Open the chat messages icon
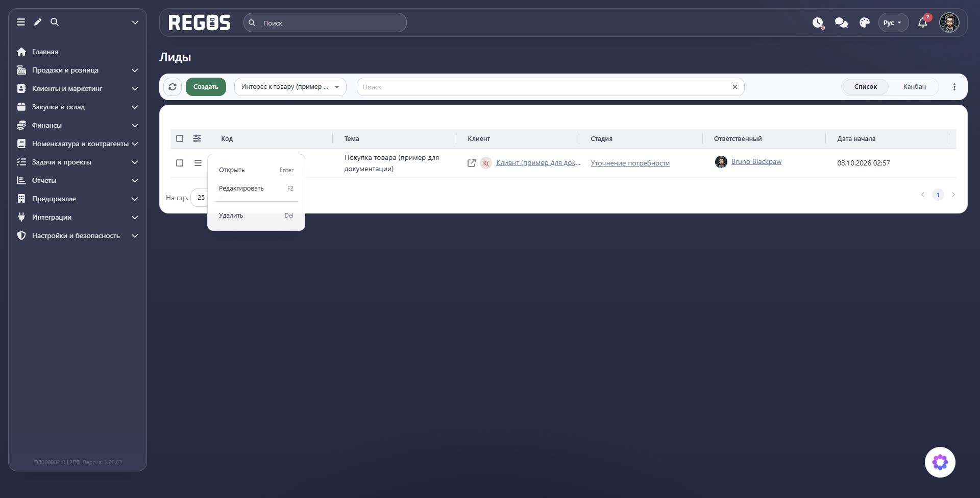This screenshot has width=980, height=498. [841, 22]
